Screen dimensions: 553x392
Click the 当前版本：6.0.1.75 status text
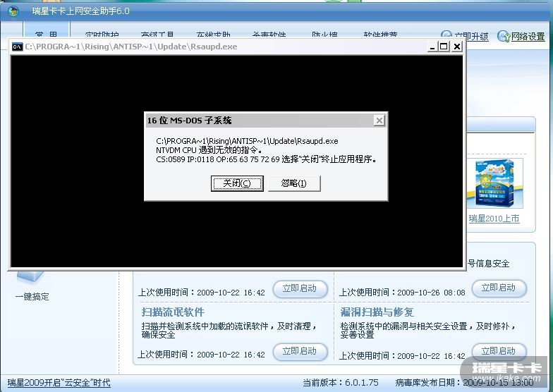pyautogui.click(x=341, y=383)
